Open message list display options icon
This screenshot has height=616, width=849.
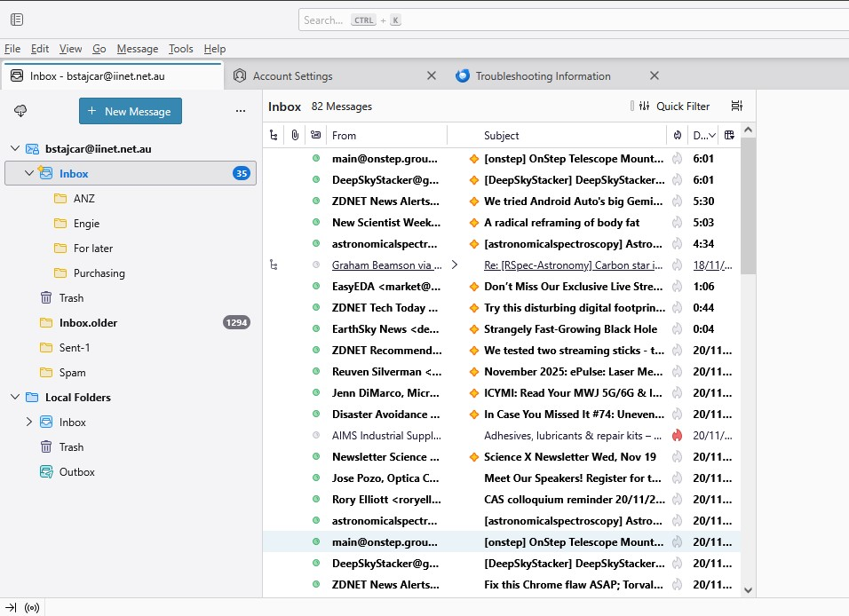[x=736, y=107]
